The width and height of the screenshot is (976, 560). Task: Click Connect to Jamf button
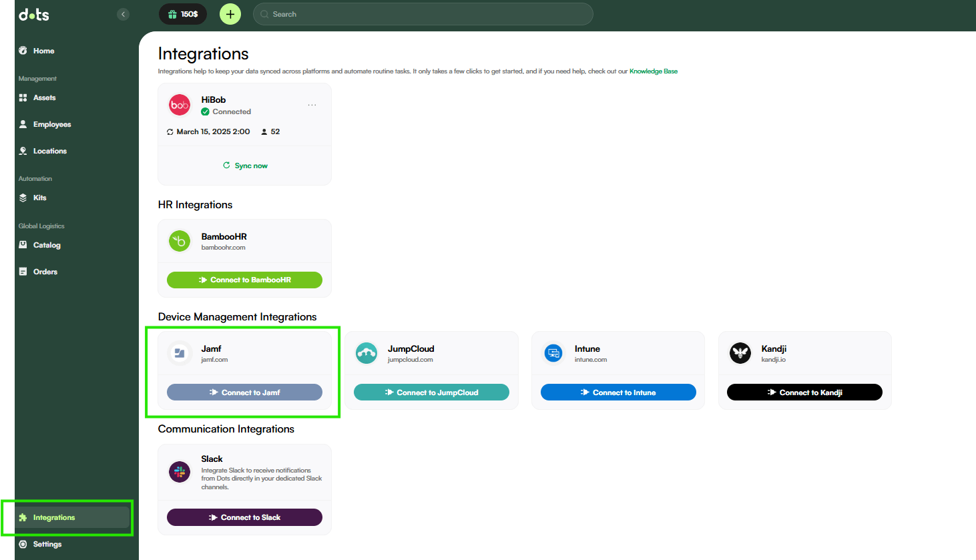(x=244, y=392)
